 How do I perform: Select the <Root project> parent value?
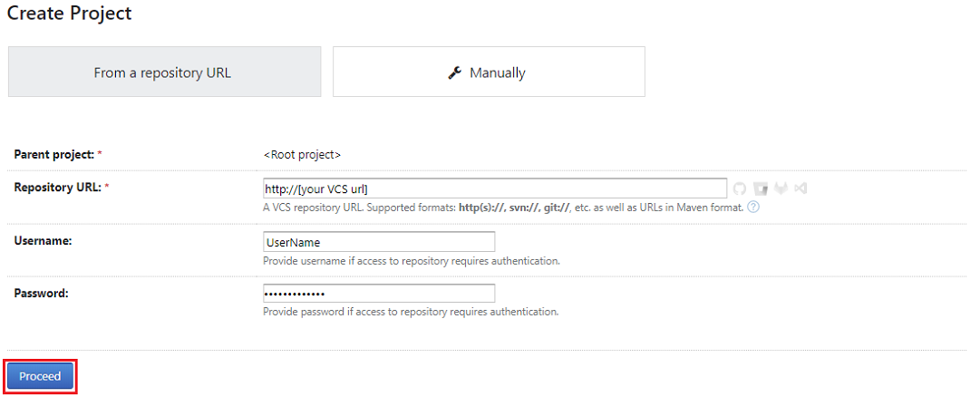(x=303, y=154)
